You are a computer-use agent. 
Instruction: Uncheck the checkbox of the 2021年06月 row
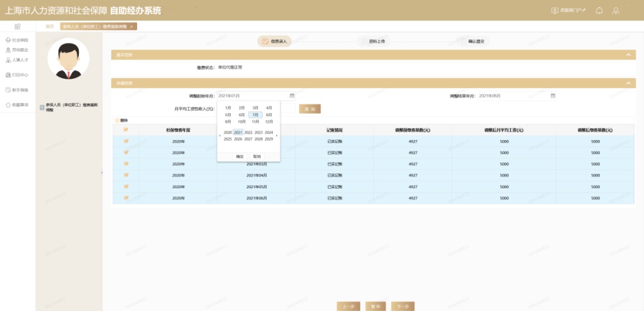(x=126, y=198)
